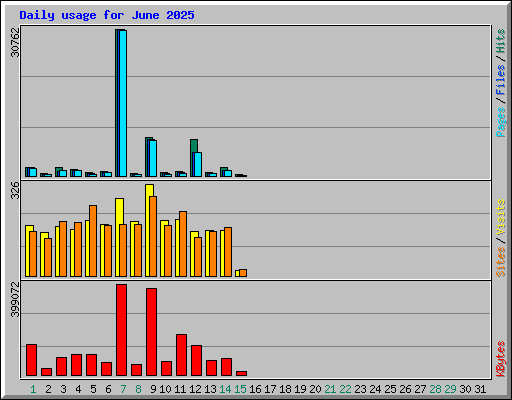Click the red KBytes bar for day 15
The image size is (512, 400).
tap(241, 374)
